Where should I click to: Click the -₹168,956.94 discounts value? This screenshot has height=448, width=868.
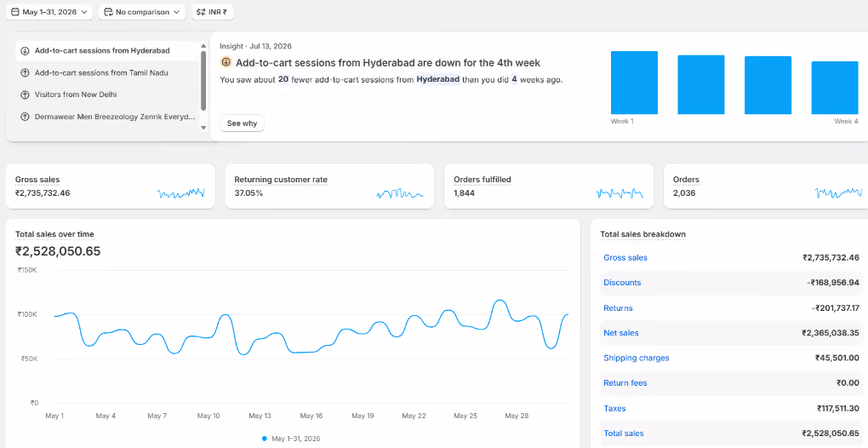pyautogui.click(x=832, y=283)
